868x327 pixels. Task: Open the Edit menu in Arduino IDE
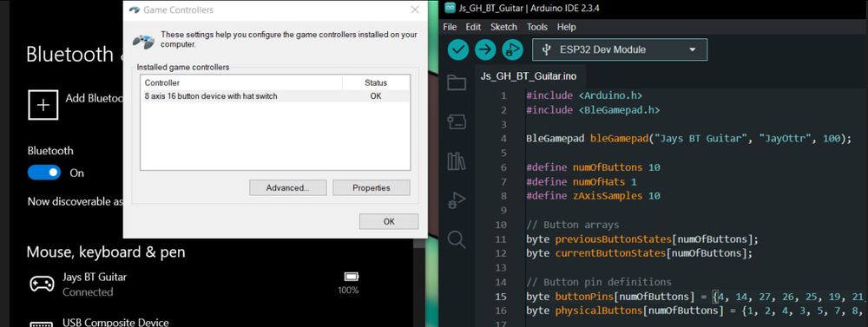(473, 27)
